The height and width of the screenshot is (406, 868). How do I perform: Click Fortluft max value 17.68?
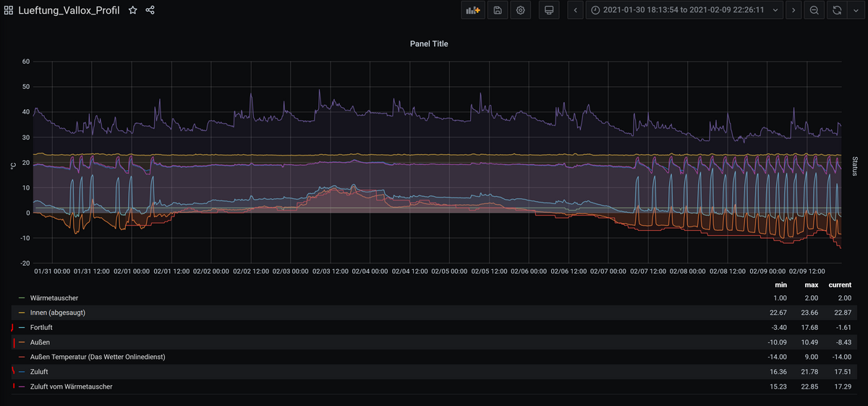(809, 327)
